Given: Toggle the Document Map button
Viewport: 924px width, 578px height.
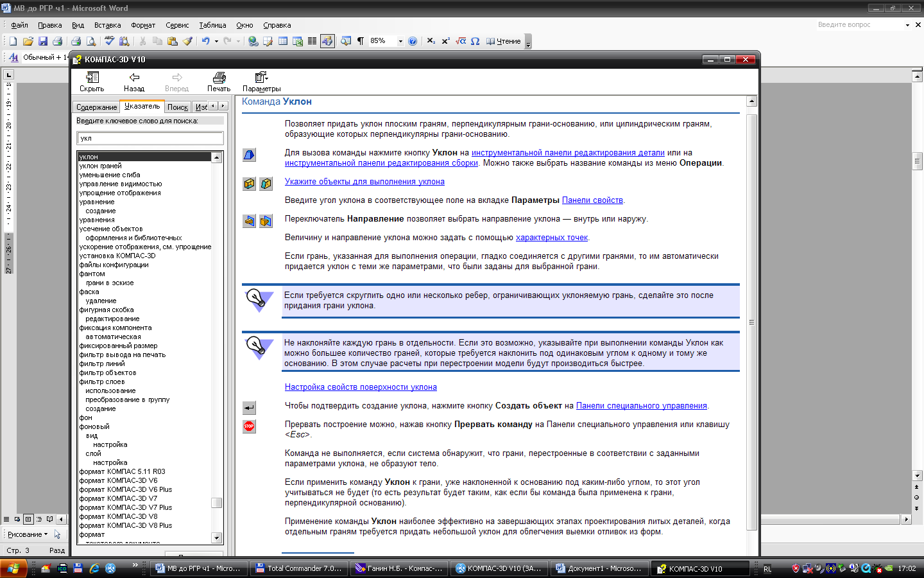Looking at the screenshot, I should click(346, 41).
